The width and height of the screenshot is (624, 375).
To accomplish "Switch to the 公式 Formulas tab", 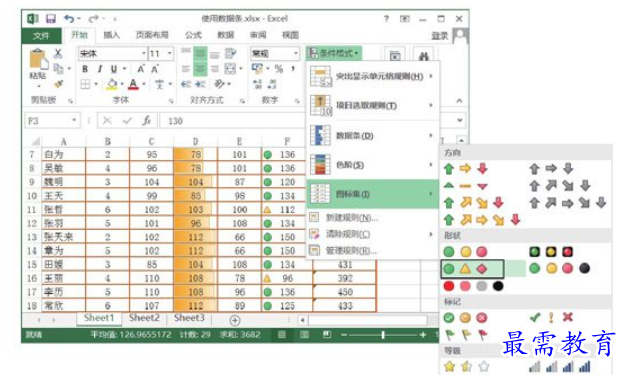I will tap(193, 35).
